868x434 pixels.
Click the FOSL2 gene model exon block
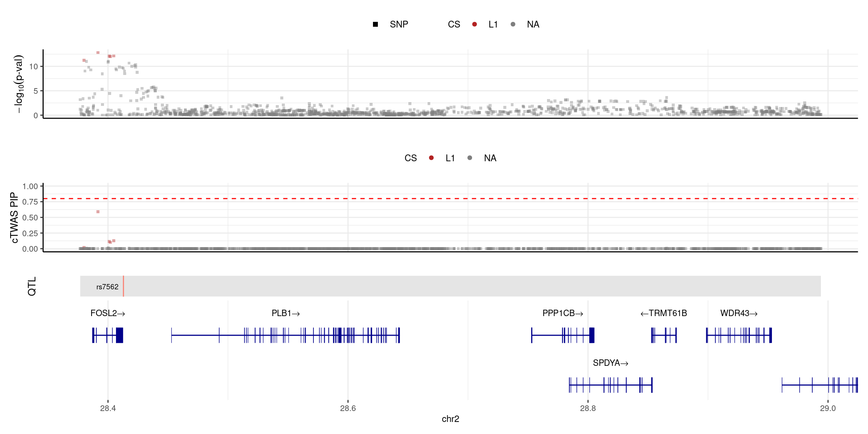119,335
